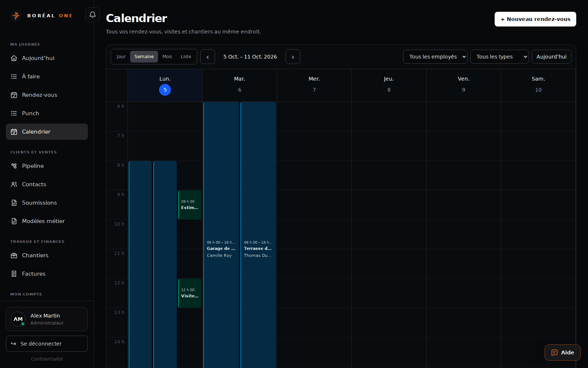
Task: Click the Boréal One star logo
Action: [16, 15]
